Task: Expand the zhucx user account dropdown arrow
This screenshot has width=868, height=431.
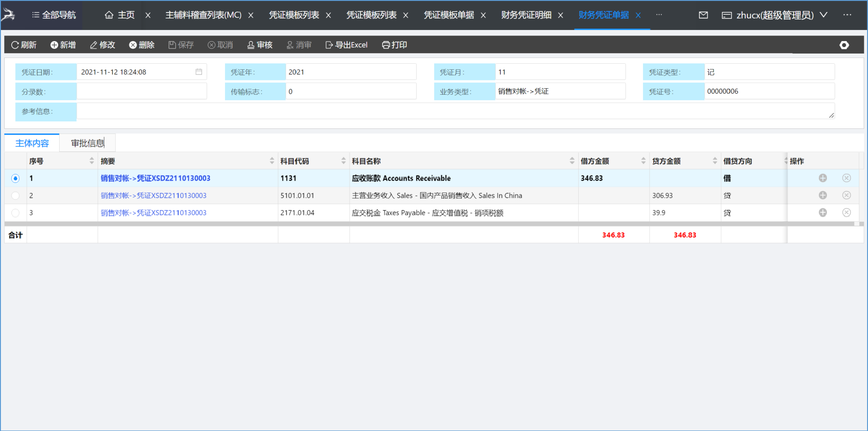Action: pyautogui.click(x=824, y=15)
